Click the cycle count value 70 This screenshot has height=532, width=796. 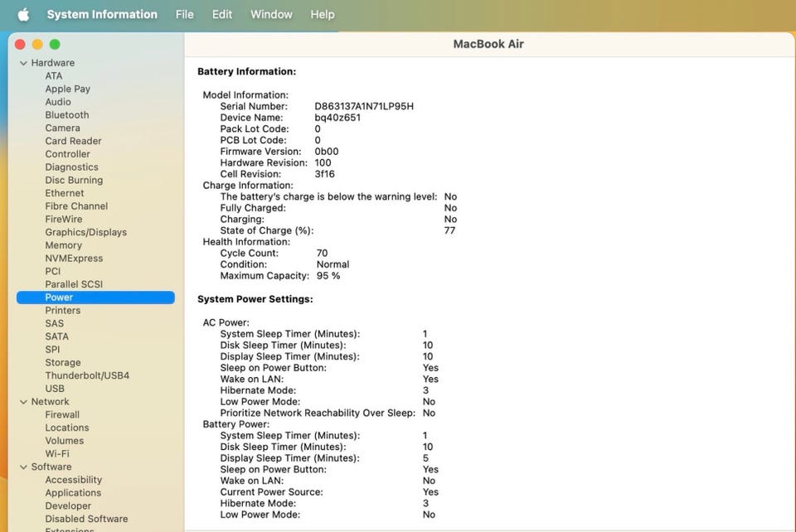[x=323, y=254]
